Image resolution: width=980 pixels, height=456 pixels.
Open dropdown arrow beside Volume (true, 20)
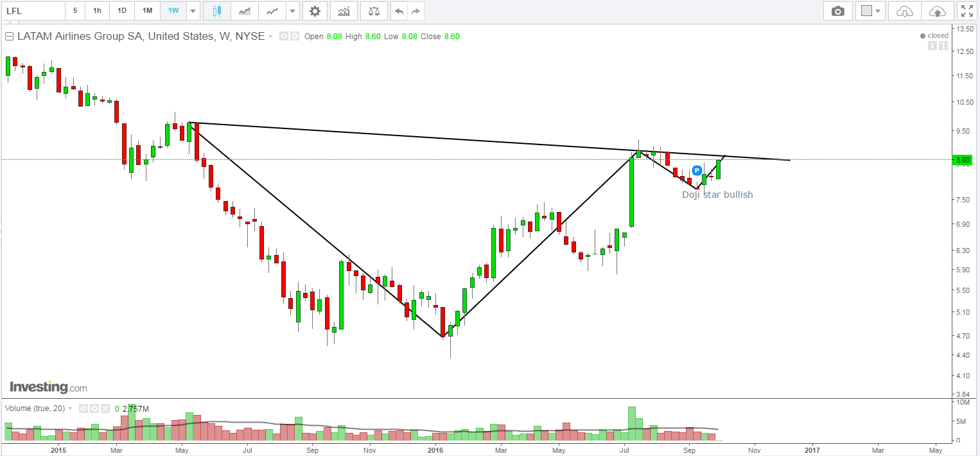(x=71, y=408)
